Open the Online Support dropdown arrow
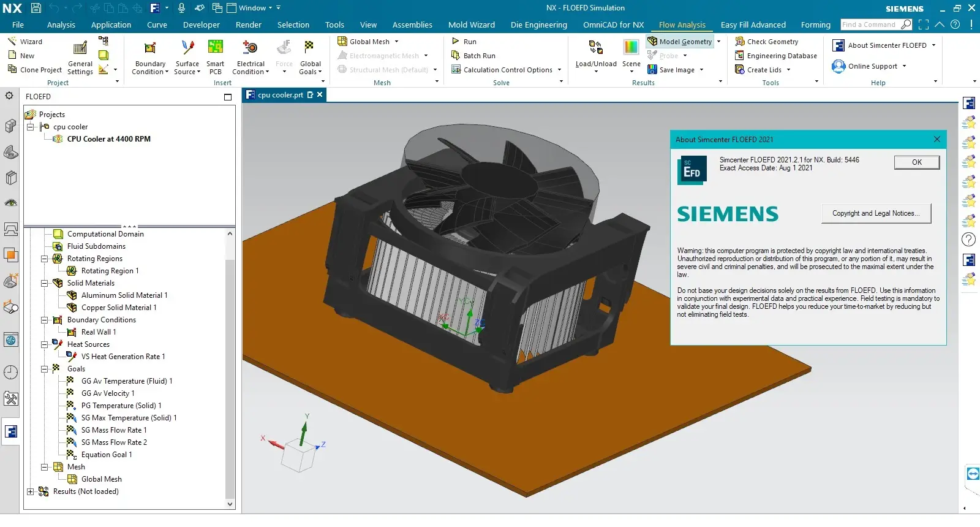Image resolution: width=980 pixels, height=527 pixels. 904,66
